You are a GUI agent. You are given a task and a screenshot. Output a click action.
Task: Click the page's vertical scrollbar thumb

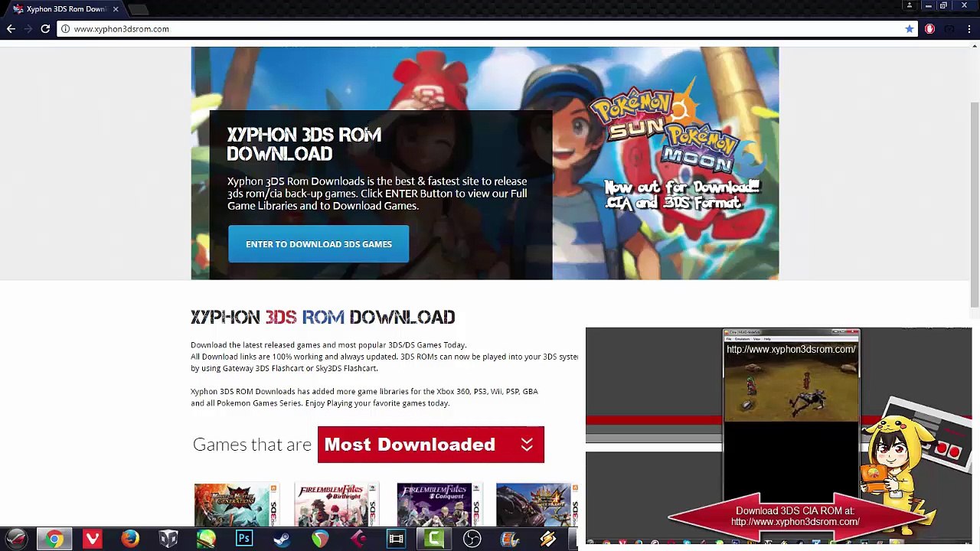(x=975, y=204)
